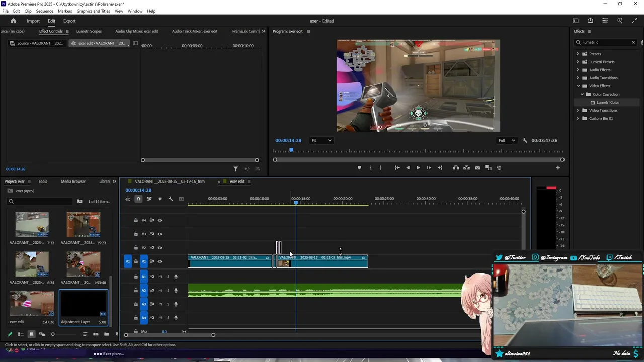
Task: Clear the Effects search field
Action: coord(633,42)
